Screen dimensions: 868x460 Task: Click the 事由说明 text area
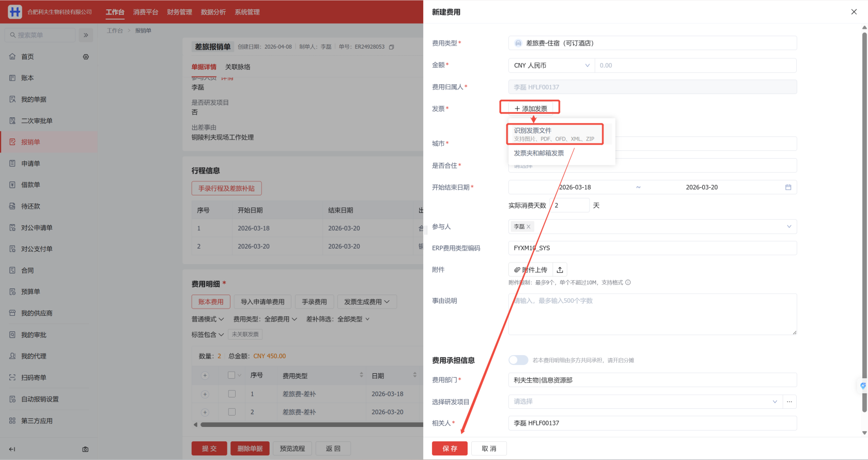coord(653,314)
